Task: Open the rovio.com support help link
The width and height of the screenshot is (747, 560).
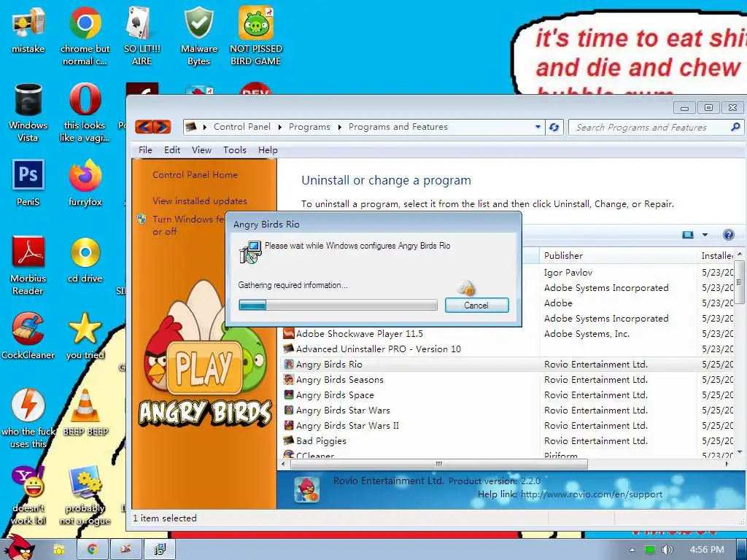Action: click(x=591, y=494)
